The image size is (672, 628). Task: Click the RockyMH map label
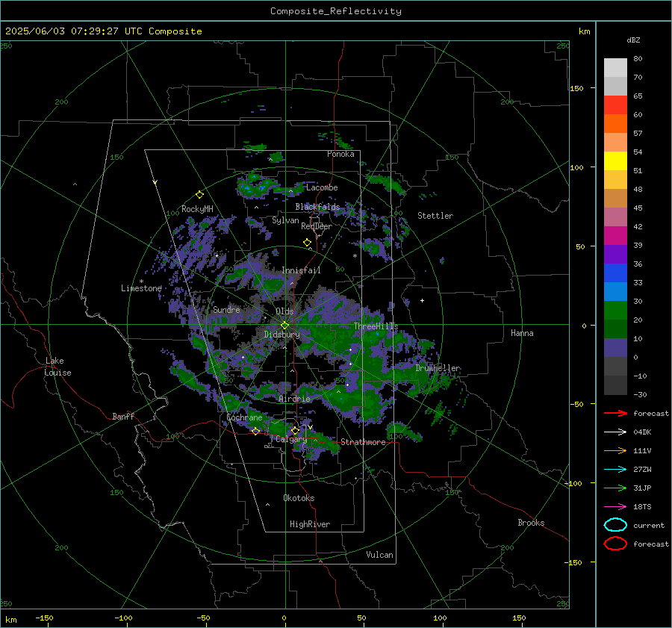(197, 209)
